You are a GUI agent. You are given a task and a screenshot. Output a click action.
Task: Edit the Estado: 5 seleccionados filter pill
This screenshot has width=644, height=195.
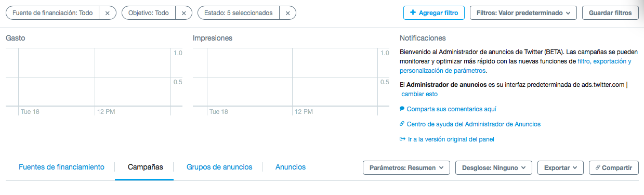point(239,13)
